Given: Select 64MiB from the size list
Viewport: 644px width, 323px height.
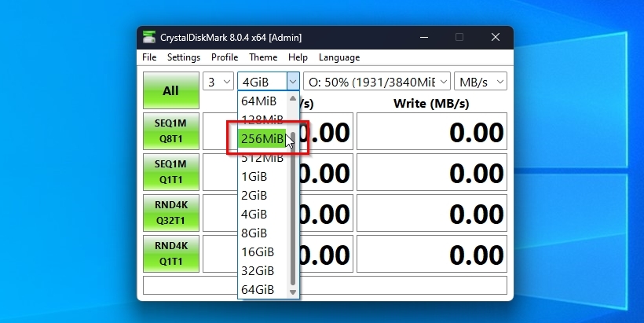Looking at the screenshot, I should coord(263,101).
